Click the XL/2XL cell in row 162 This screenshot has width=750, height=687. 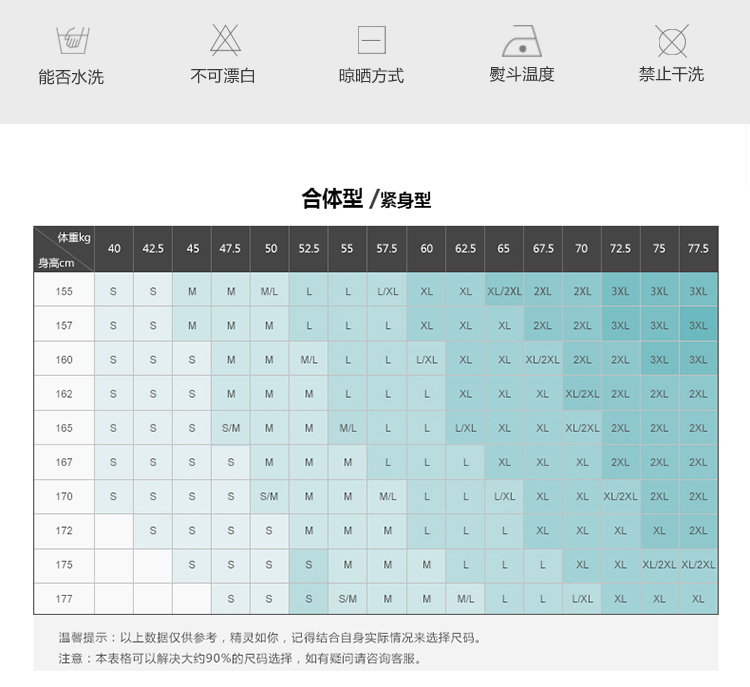click(582, 394)
